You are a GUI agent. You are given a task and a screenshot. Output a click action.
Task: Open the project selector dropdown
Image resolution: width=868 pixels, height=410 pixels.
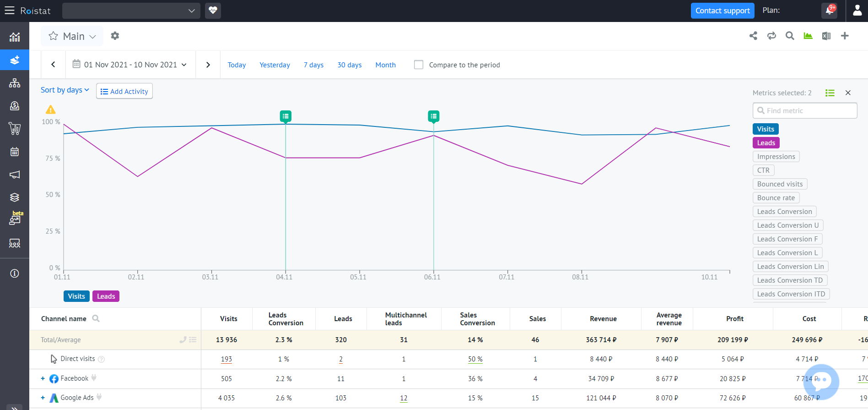131,11
